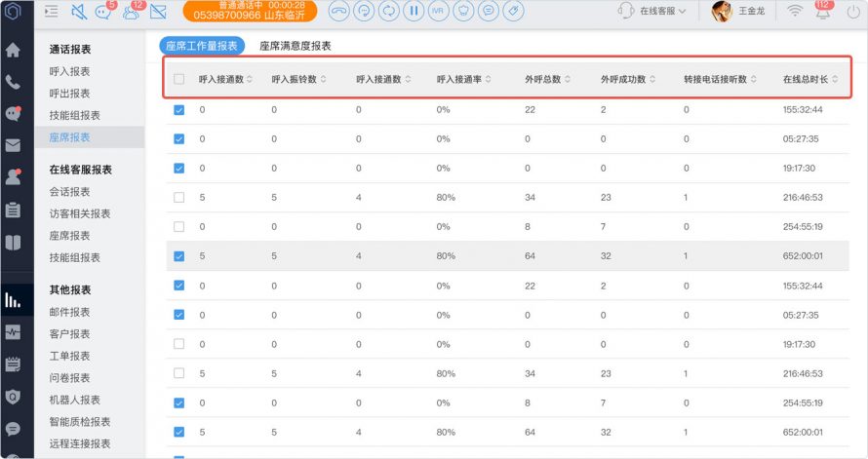
Task: Click the crossed-out mail icon in top bar
Action: 158,11
